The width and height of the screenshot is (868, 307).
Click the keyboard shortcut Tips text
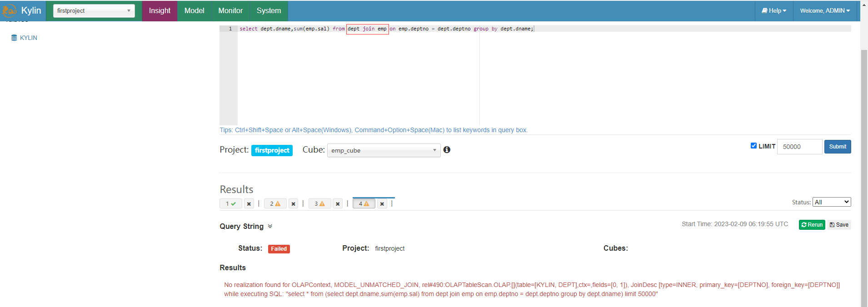tap(374, 130)
